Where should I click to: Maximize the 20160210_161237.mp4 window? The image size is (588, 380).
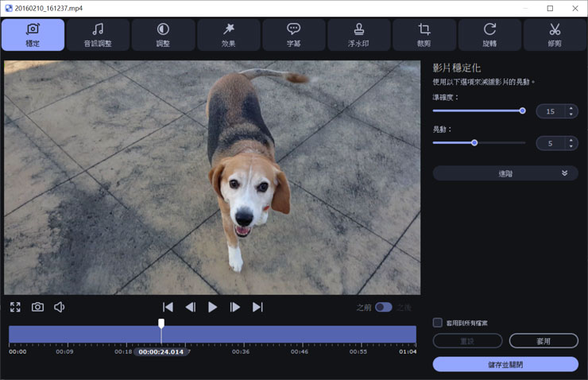coord(550,8)
